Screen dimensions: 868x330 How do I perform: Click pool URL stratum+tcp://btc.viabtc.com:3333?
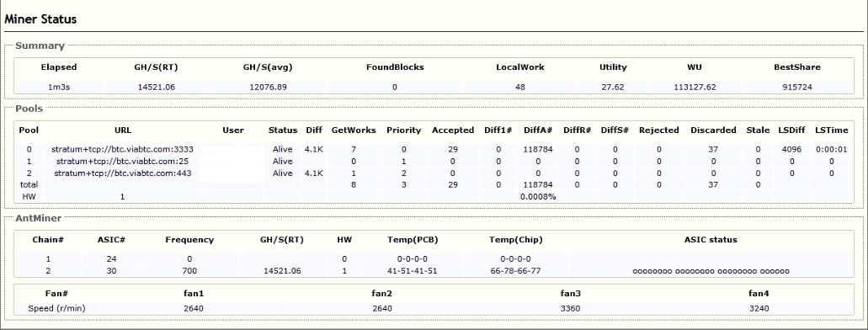(122, 150)
